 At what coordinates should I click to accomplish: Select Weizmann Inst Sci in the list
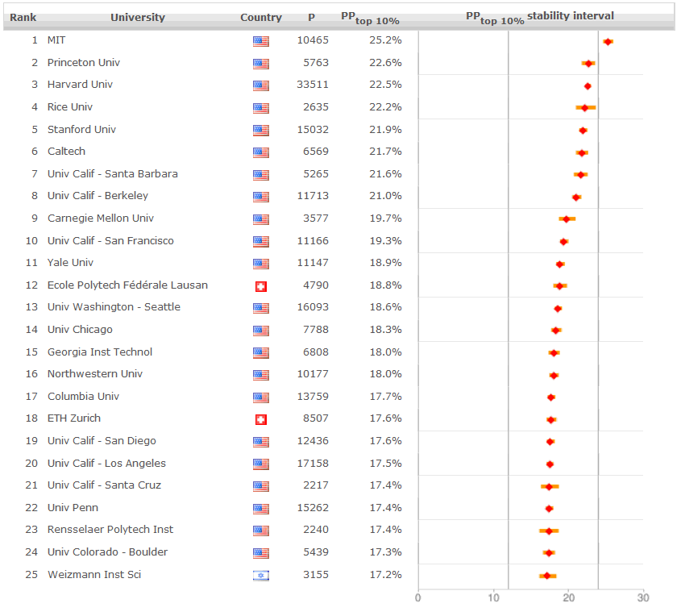(x=94, y=574)
